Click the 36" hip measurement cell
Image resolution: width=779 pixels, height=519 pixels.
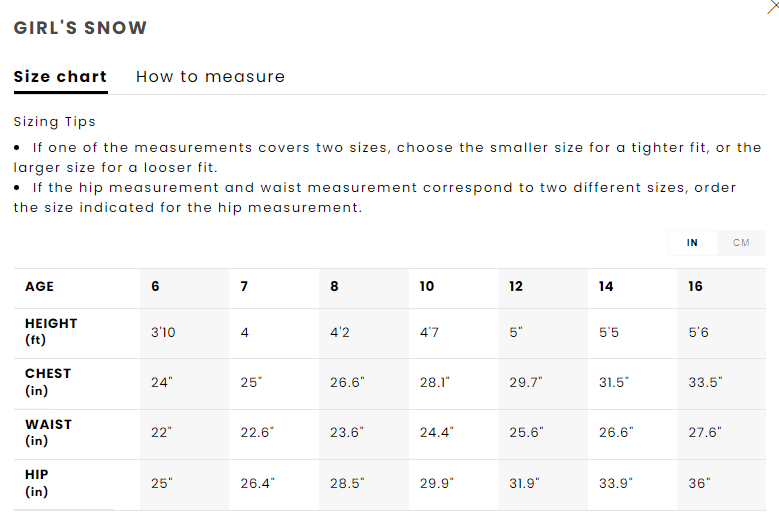(x=699, y=483)
